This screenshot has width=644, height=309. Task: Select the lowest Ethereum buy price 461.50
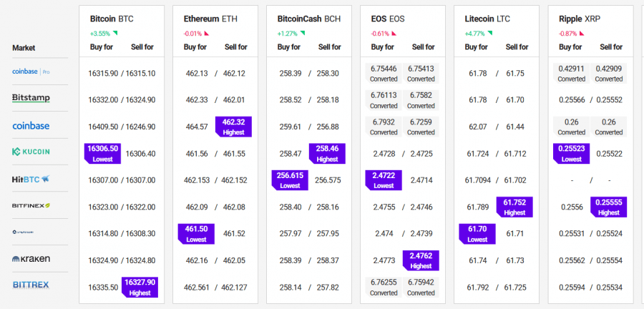coord(196,234)
